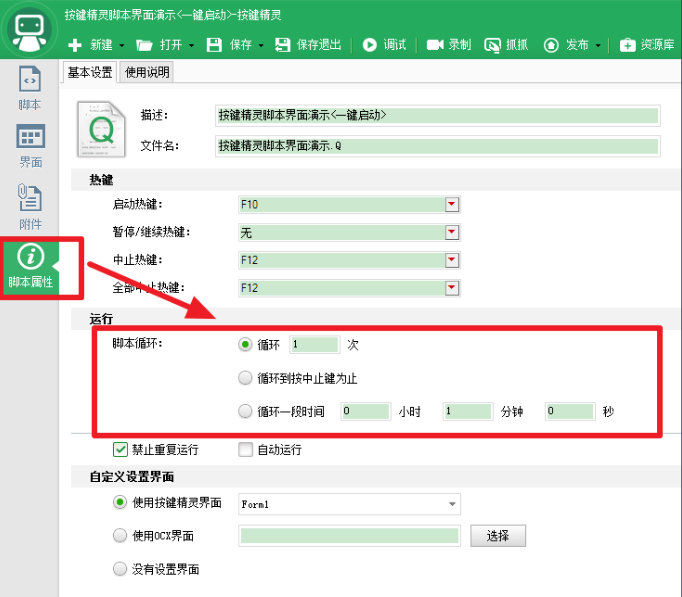Open the 脚本 sidebar panel
The image size is (682, 597).
point(30,88)
